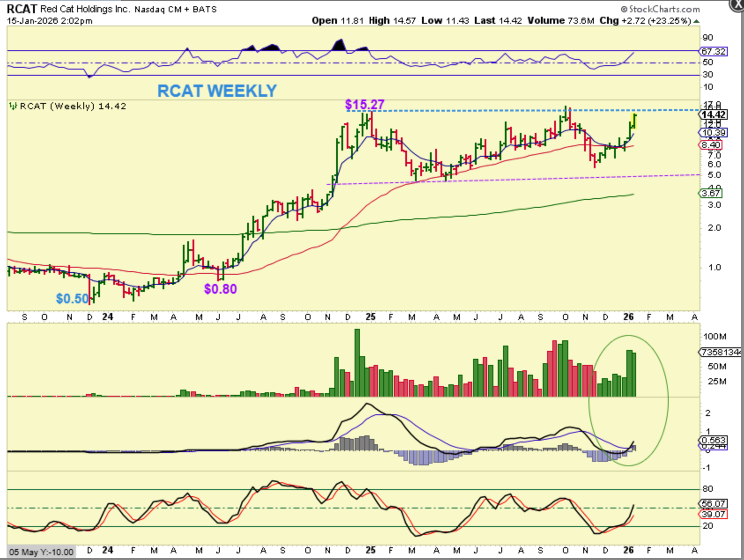Click the '15-Jan-2026 2:02pm' timestamp

pos(50,21)
